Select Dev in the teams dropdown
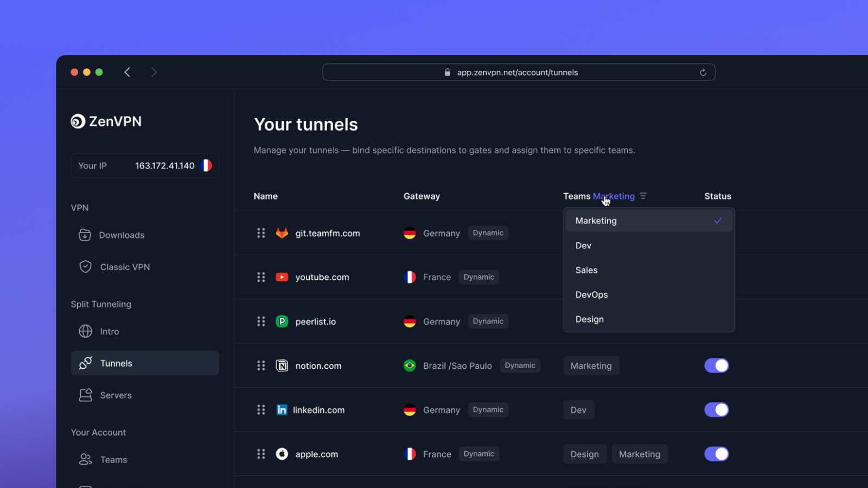Image resolution: width=868 pixels, height=488 pixels. [649, 246]
